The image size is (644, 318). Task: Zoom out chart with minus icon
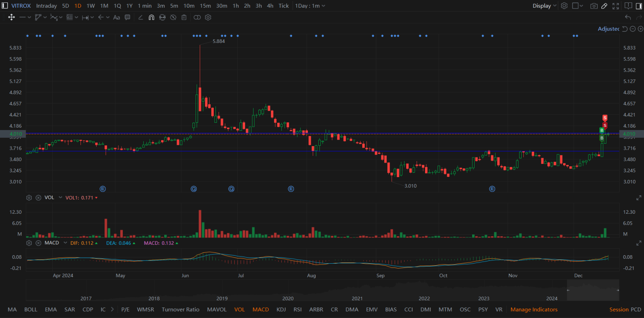(x=633, y=29)
